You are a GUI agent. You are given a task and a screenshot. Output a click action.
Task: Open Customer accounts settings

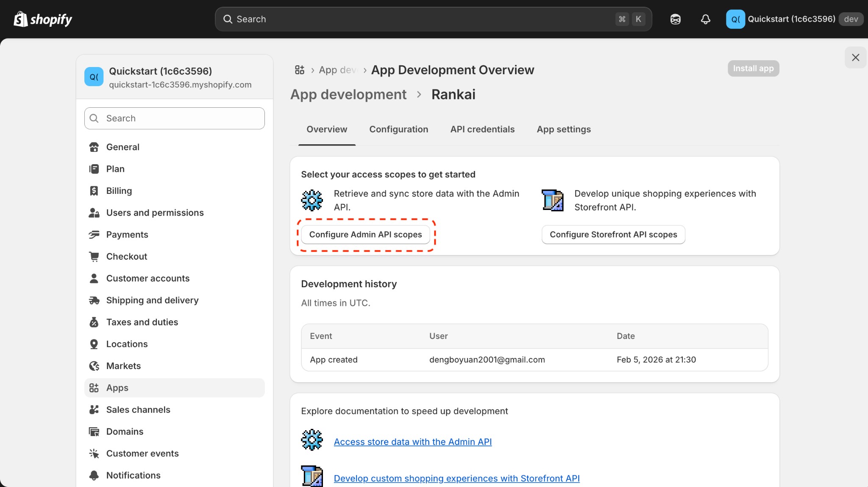147,278
